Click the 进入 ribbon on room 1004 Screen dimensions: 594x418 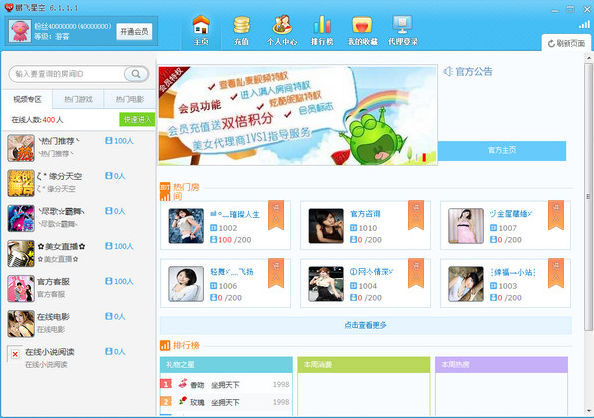pyautogui.click(x=416, y=273)
